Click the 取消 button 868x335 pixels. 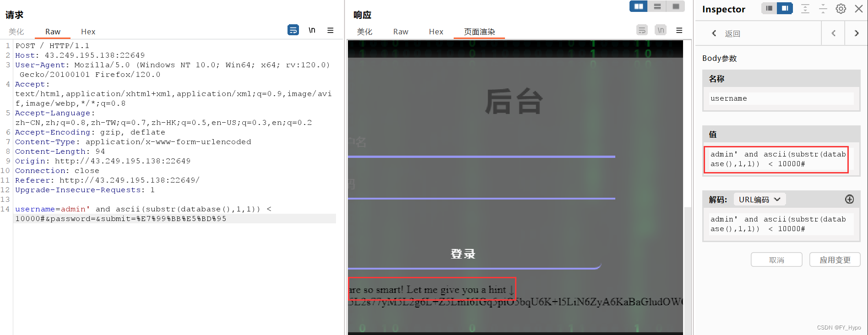point(776,259)
